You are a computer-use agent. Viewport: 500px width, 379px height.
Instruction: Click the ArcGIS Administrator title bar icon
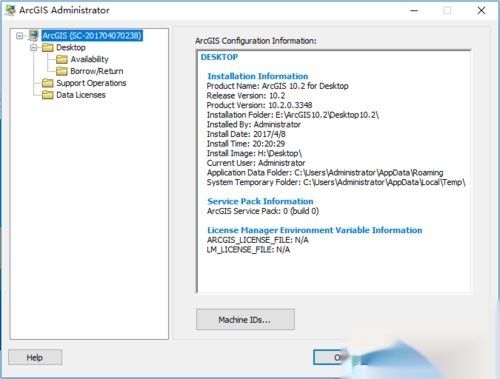tap(10, 10)
